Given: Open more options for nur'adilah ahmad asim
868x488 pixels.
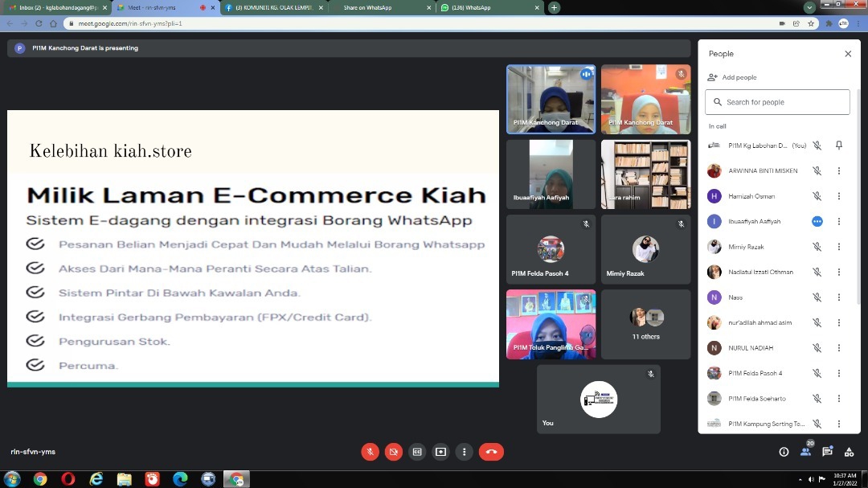Looking at the screenshot, I should pyautogui.click(x=839, y=322).
